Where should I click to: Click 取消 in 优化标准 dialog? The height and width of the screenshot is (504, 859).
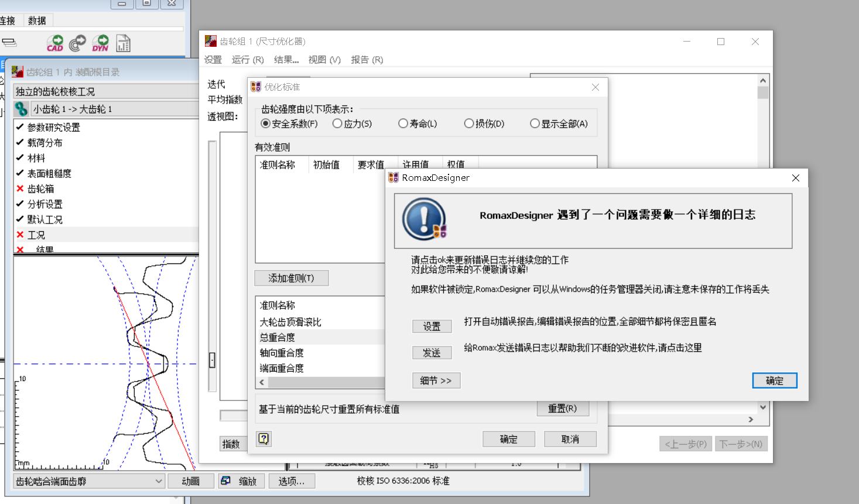[x=570, y=439]
